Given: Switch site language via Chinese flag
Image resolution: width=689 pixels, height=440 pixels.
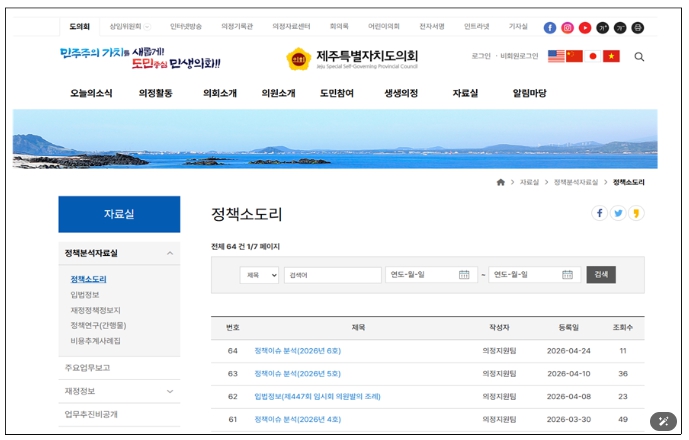Looking at the screenshot, I should pyautogui.click(x=574, y=57).
